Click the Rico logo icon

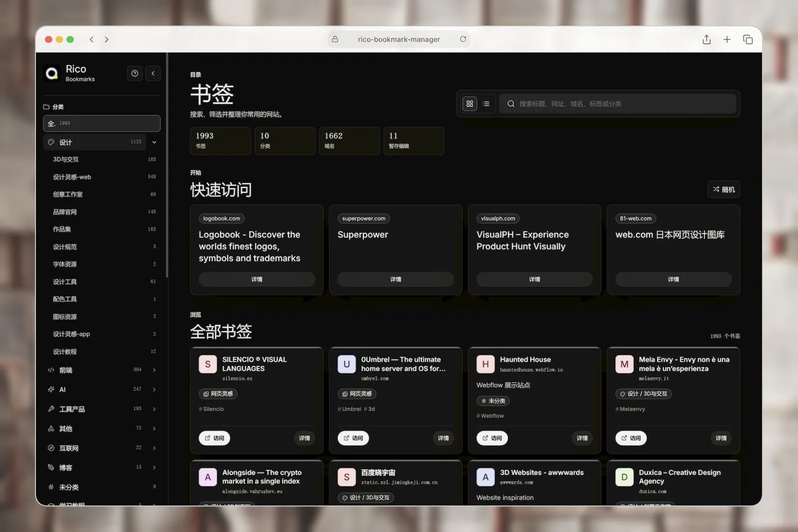(52, 73)
